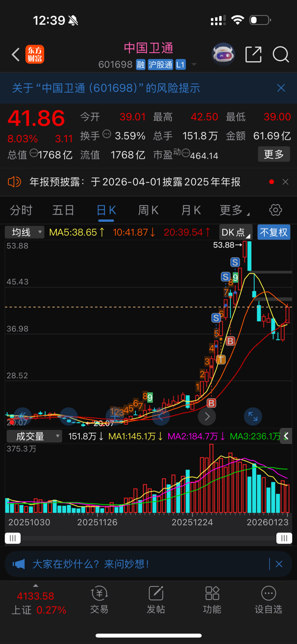This screenshot has height=644, width=297.
Task: Go back using the left arrow
Action: (x=16, y=55)
